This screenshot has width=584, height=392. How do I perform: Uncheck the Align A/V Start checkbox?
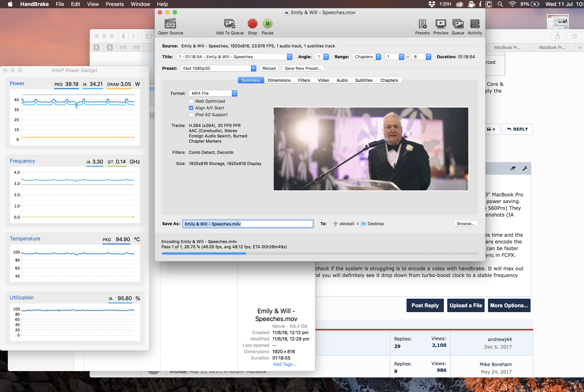point(191,108)
